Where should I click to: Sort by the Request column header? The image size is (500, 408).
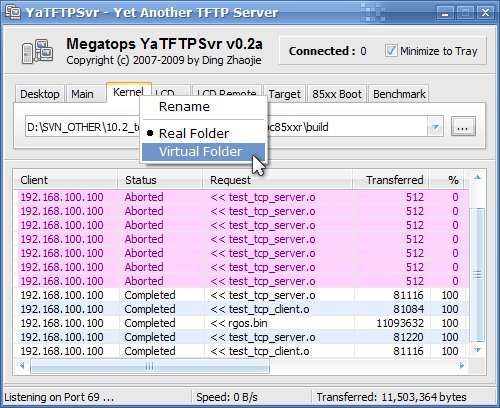pos(277,180)
